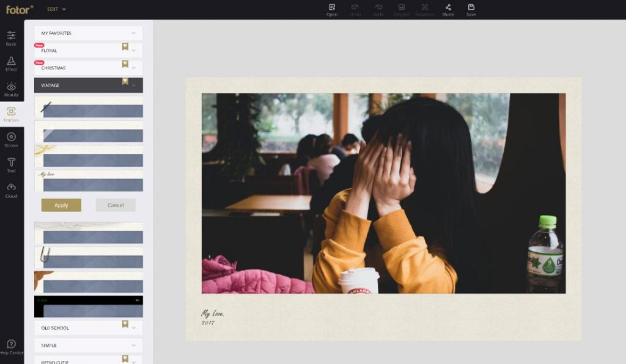
Task: Click the photo on the canvas
Action: click(384, 194)
